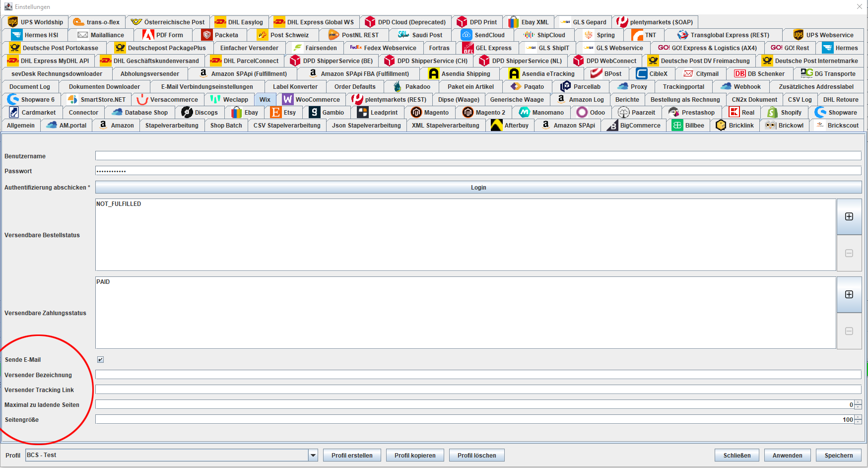Screen dimensions: 868x468
Task: Open the Webhook tab
Action: [741, 86]
